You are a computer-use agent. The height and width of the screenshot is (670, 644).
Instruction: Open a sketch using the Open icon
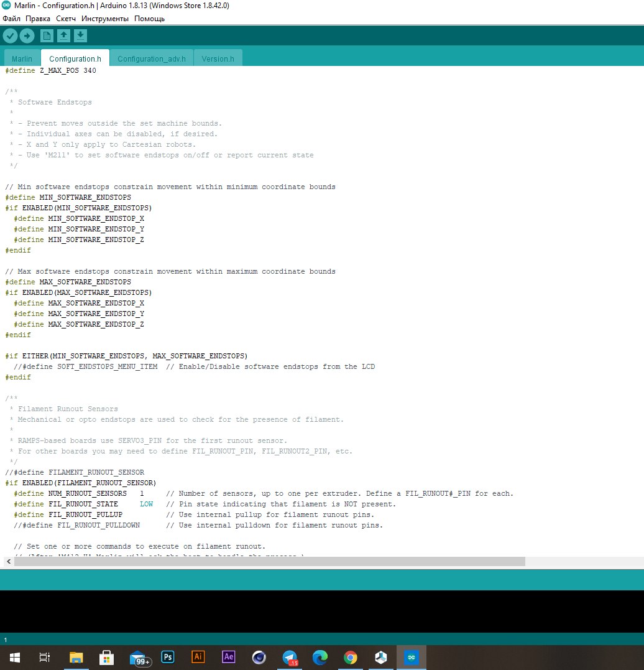tap(63, 36)
